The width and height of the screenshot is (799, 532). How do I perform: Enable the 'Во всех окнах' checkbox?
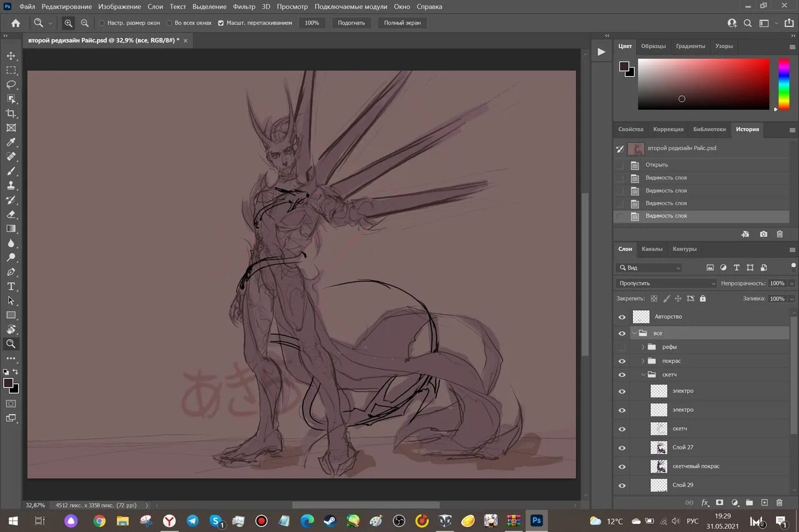pos(169,23)
